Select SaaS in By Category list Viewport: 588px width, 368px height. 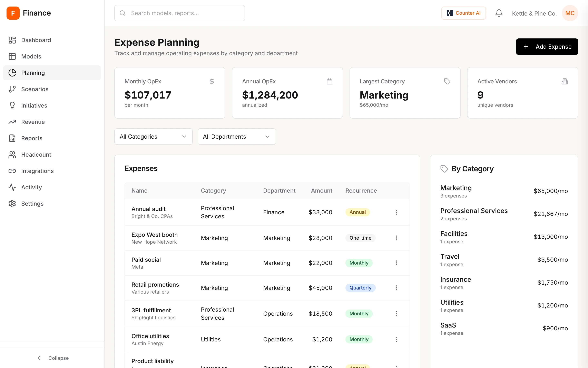point(504,328)
